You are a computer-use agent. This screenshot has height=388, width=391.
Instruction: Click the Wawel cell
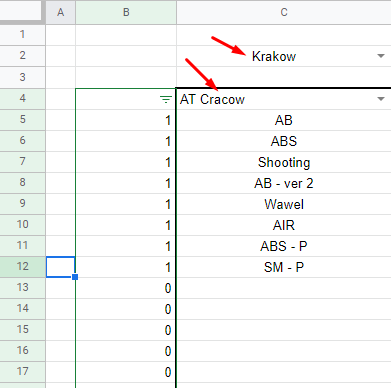point(284,204)
